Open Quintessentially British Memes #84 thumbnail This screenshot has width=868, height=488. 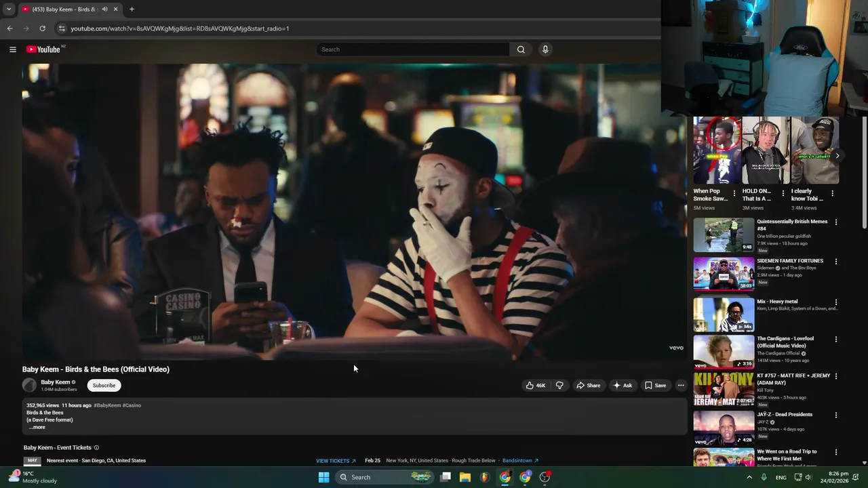[724, 235]
